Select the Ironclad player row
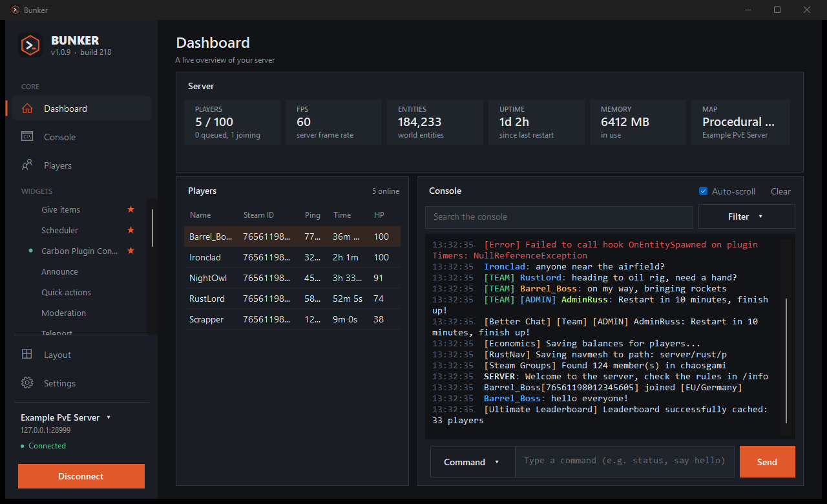 coord(292,257)
